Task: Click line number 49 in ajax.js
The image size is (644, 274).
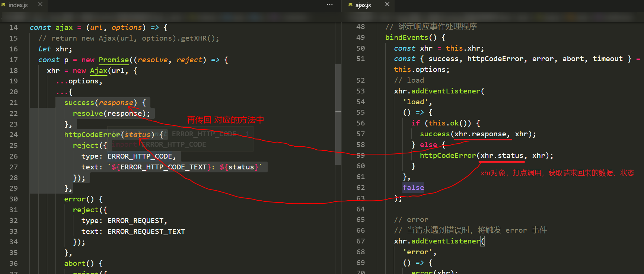Action: pyautogui.click(x=360, y=38)
